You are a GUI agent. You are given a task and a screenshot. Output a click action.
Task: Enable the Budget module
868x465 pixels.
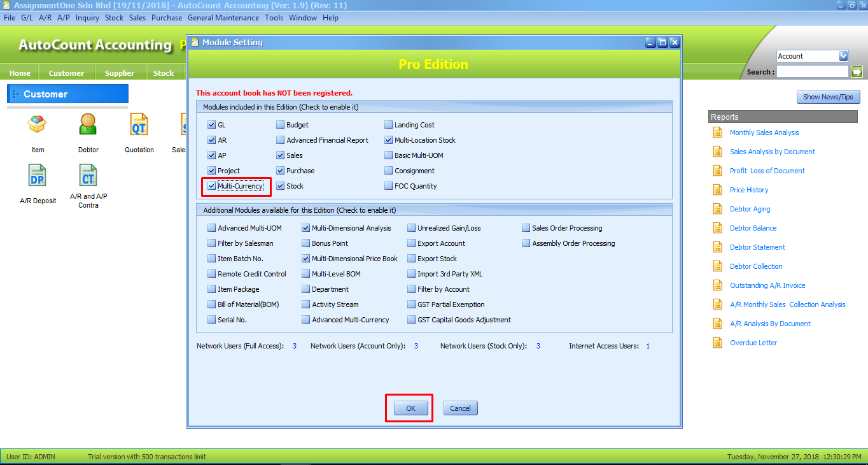tap(281, 125)
